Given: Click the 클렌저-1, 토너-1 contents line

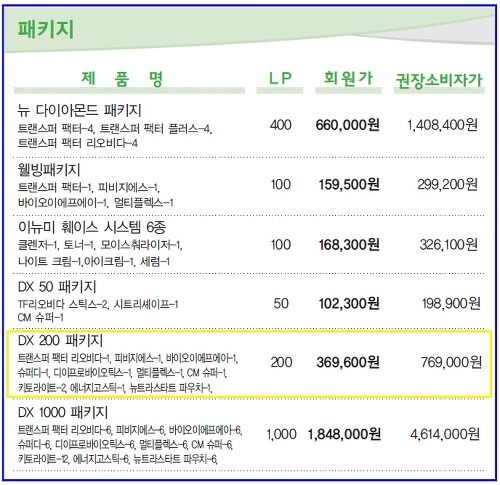Looking at the screenshot, I should click(x=100, y=246).
